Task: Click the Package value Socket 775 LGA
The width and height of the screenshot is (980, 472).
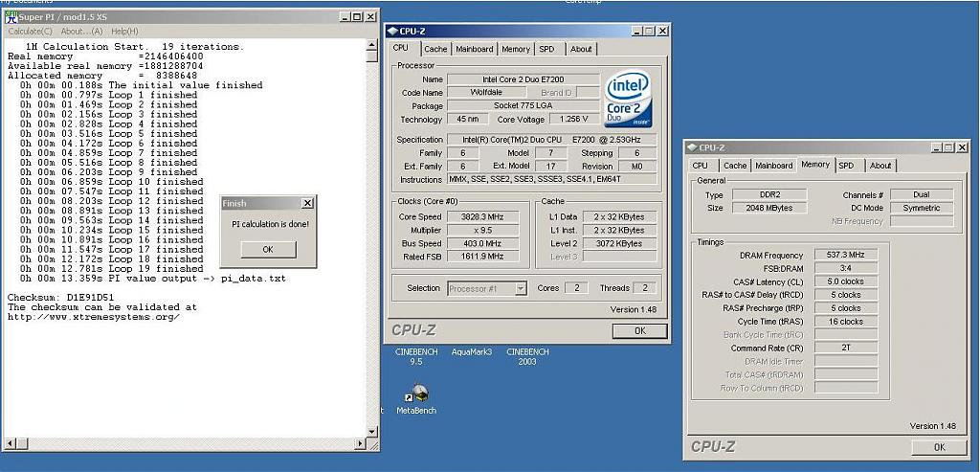Action: 523,105
